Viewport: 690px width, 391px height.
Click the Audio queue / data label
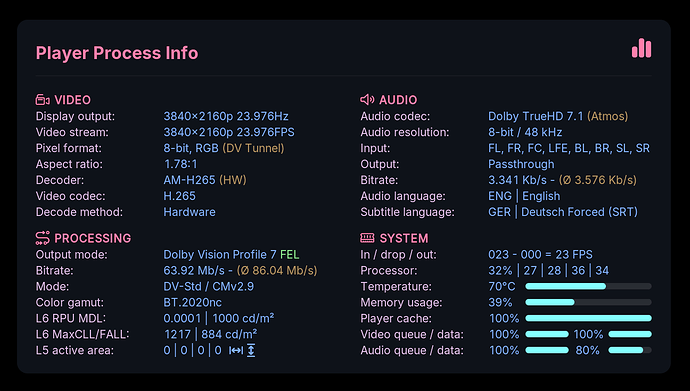(412, 351)
